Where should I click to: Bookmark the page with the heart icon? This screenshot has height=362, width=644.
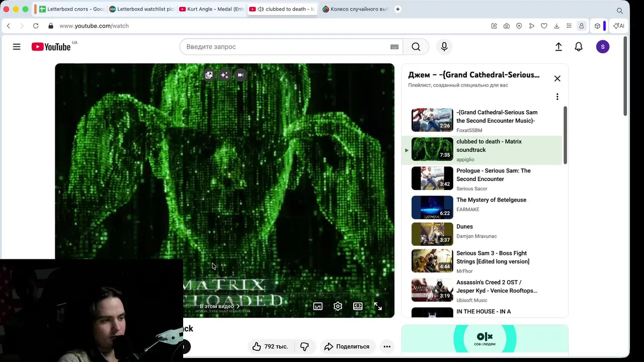point(544,26)
